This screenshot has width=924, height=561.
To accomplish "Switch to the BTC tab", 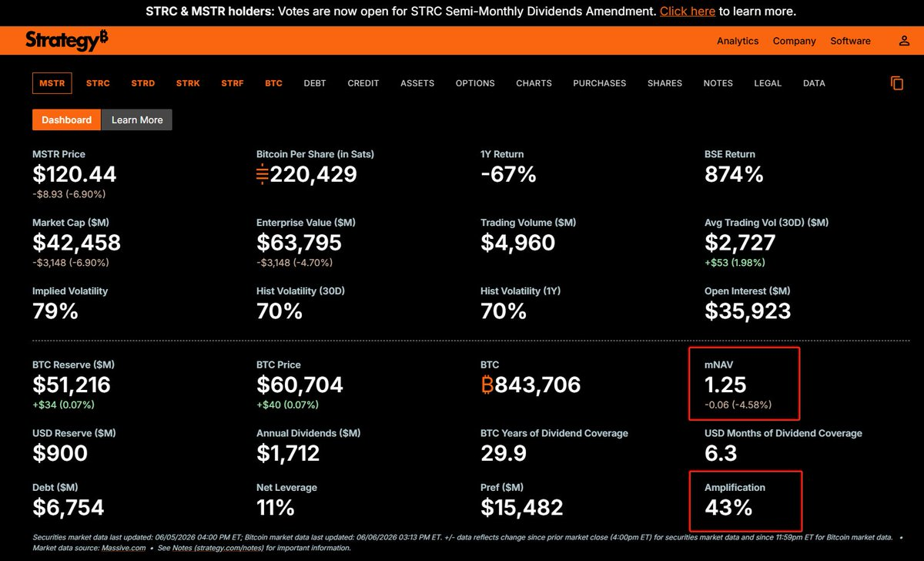I will point(273,83).
